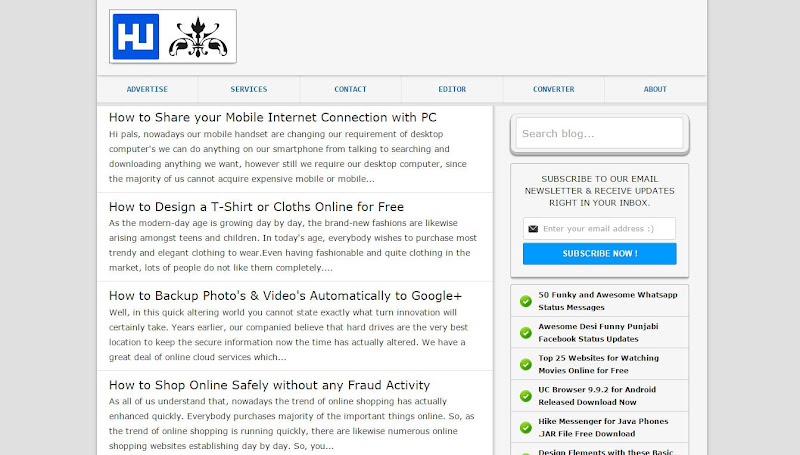
Task: Open the Advertise menu item
Action: [x=147, y=89]
